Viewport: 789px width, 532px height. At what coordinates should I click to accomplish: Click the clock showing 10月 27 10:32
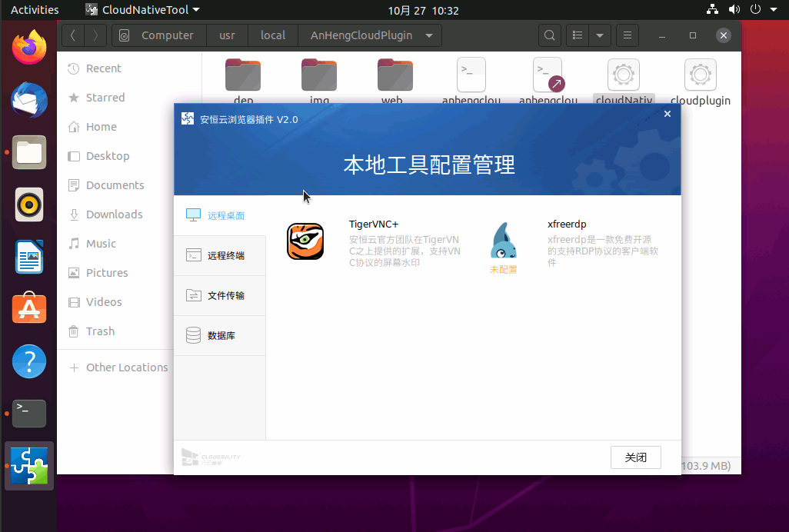pos(423,11)
